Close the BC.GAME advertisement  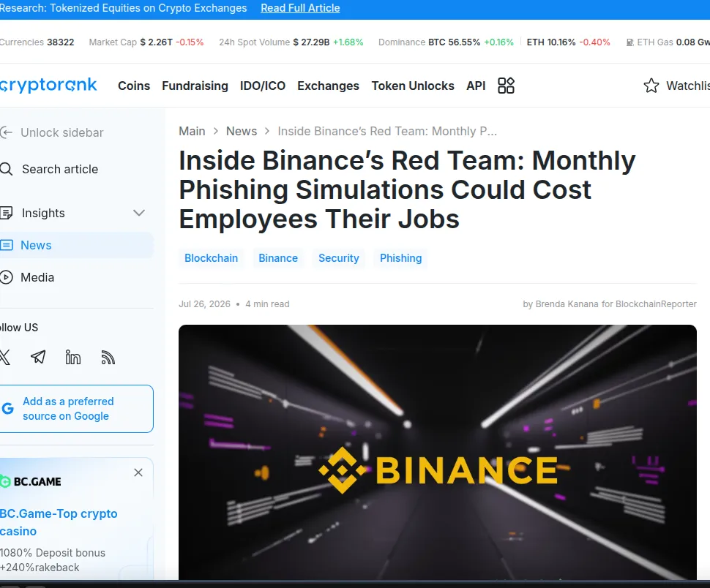tap(138, 472)
